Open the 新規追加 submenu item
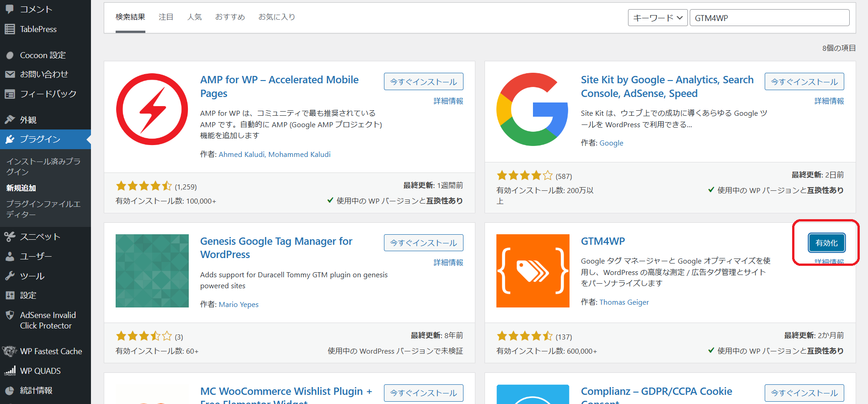Viewport: 868px width, 404px height. click(21, 188)
